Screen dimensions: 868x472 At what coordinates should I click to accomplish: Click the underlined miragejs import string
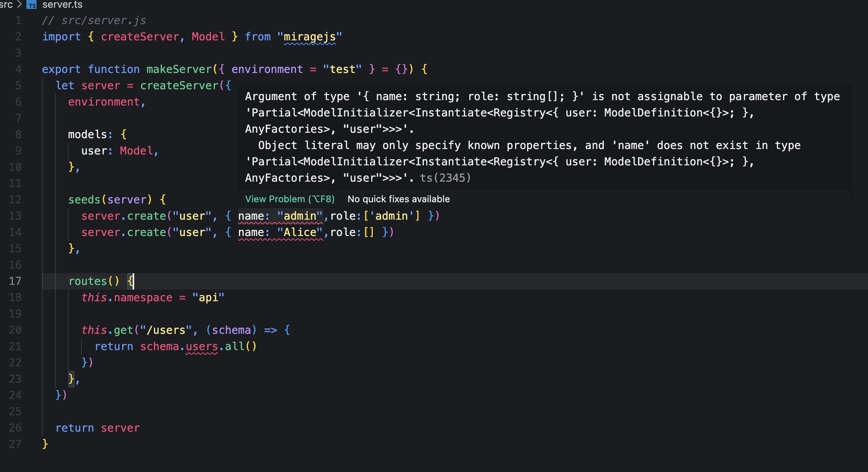[x=310, y=36]
